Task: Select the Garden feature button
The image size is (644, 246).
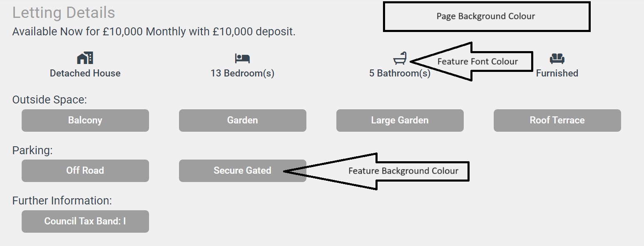Action: pyautogui.click(x=242, y=121)
